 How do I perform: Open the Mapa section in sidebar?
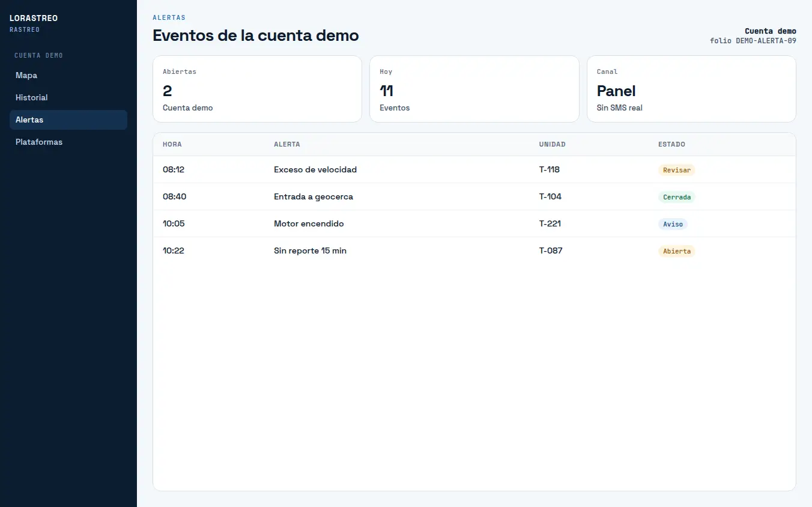[68, 75]
